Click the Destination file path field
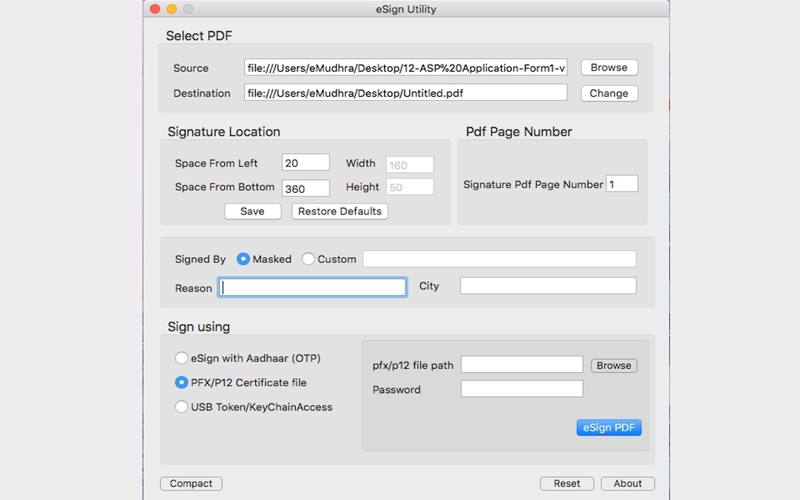The height and width of the screenshot is (500, 800). click(x=406, y=93)
